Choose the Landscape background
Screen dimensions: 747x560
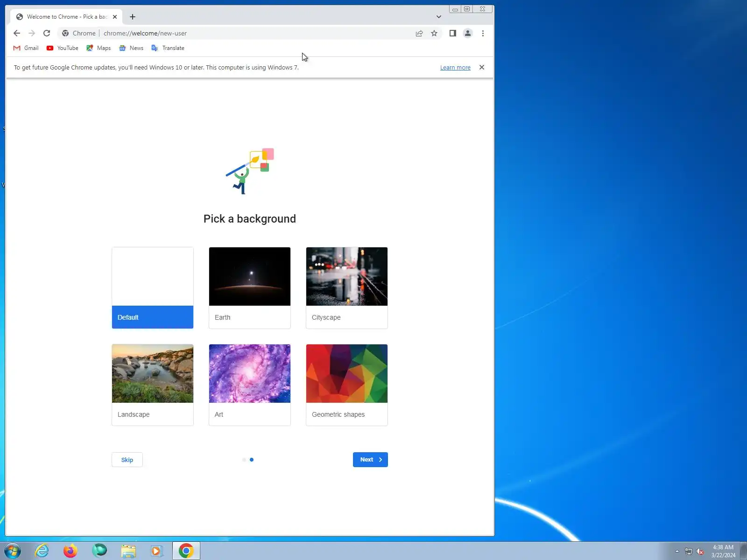pyautogui.click(x=153, y=385)
